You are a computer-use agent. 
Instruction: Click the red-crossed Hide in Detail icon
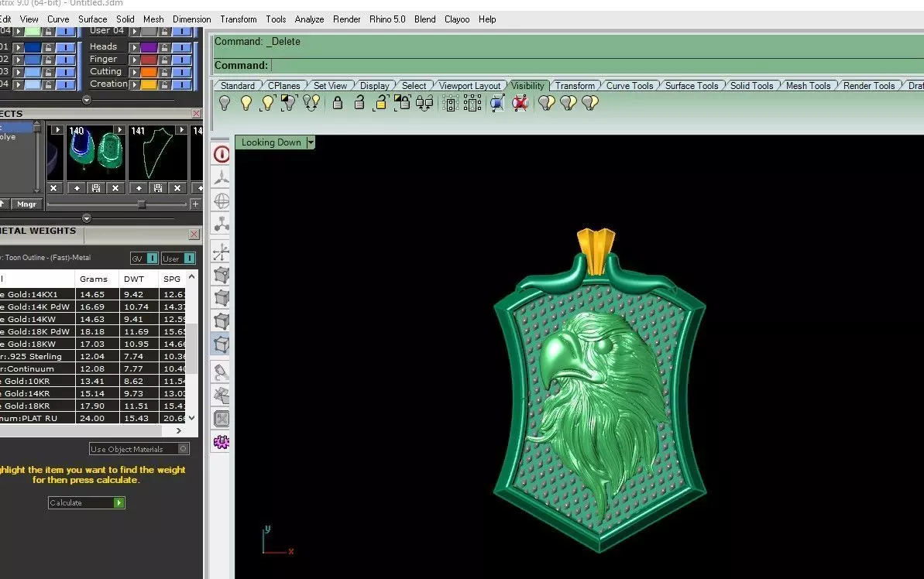click(520, 104)
